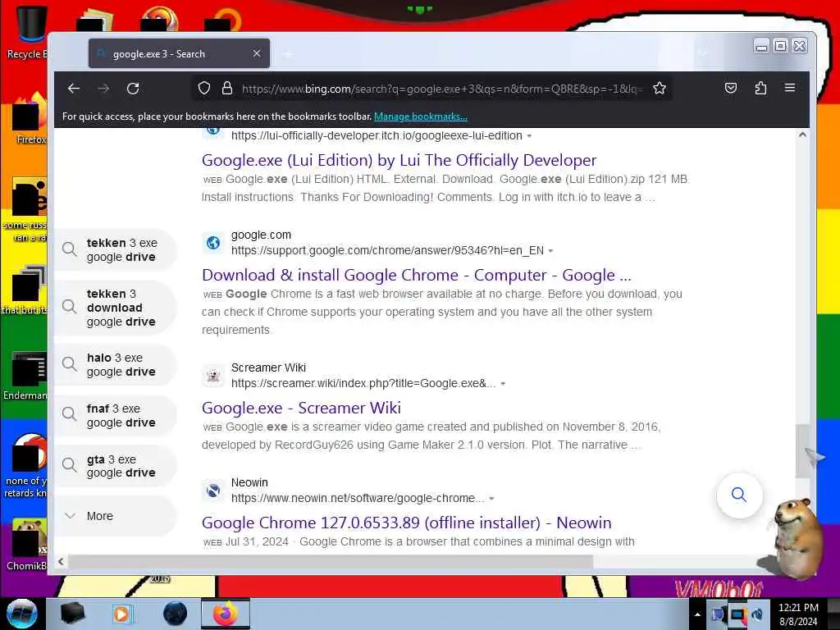The image size is (840, 630).
Task: Search tekken 3 exe google drive suggestion
Action: pos(115,249)
